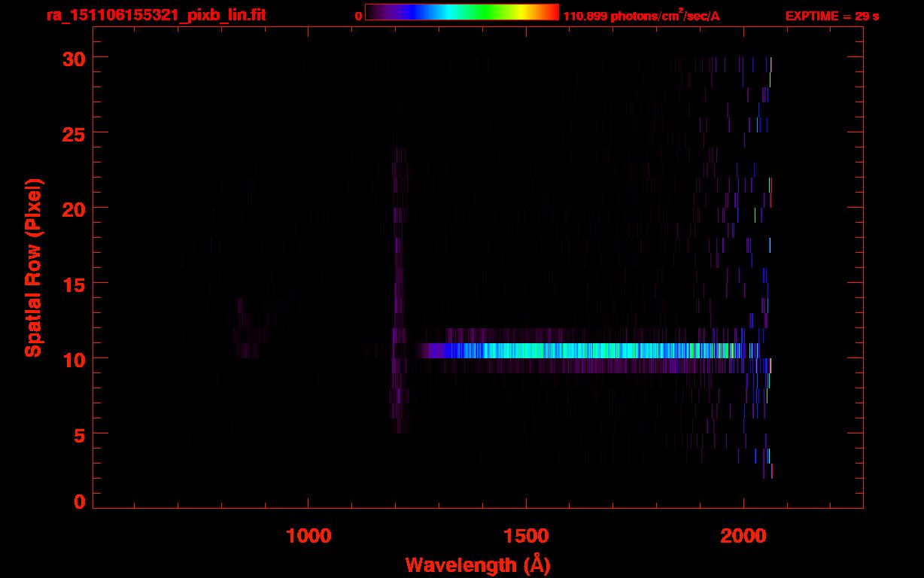The width and height of the screenshot is (924, 578).
Task: Click the 15 spatial row tick label
Action: (74, 283)
